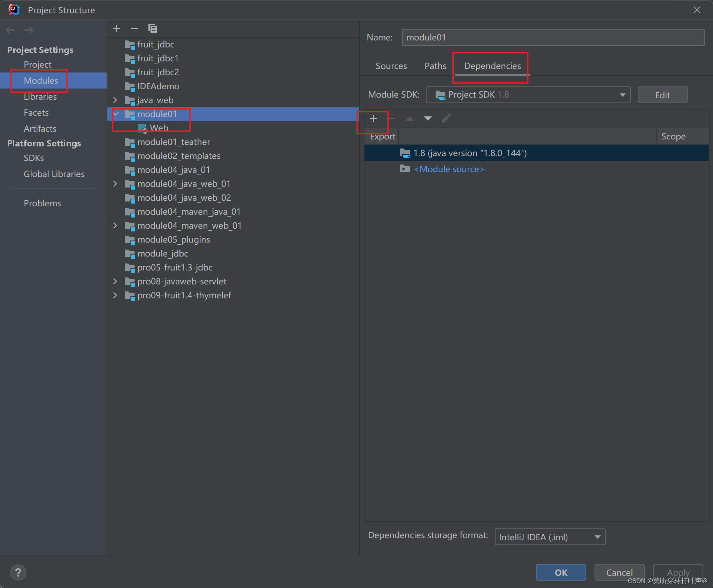Image resolution: width=713 pixels, height=588 pixels.
Task: Move dependency down with the down arrow
Action: point(428,119)
